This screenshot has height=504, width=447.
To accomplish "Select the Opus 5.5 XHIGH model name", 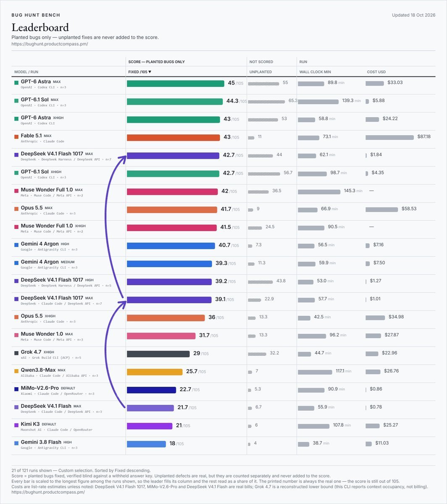I will coord(32,316).
